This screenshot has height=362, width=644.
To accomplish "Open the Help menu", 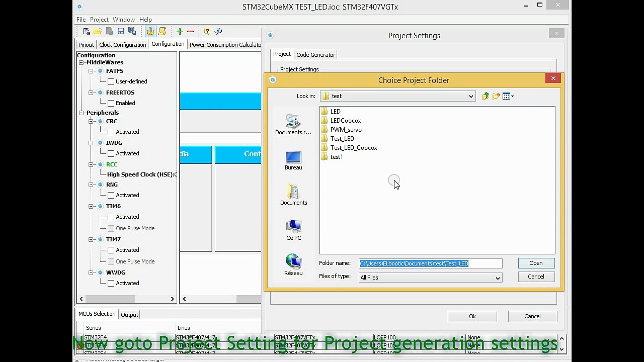I will (145, 20).
